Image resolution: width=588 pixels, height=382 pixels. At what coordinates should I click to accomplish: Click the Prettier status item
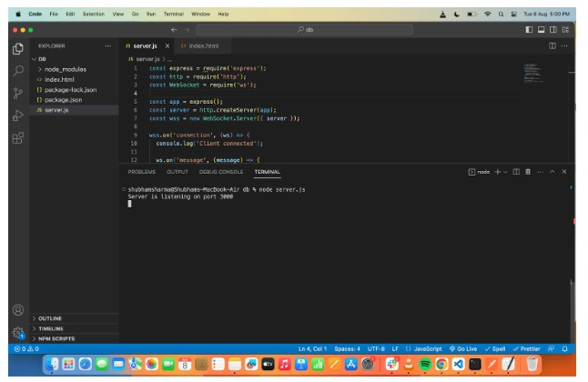tap(526, 348)
